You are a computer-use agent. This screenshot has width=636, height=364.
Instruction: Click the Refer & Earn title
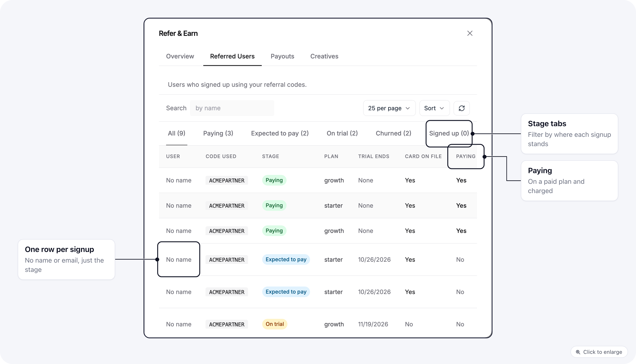pyautogui.click(x=178, y=33)
